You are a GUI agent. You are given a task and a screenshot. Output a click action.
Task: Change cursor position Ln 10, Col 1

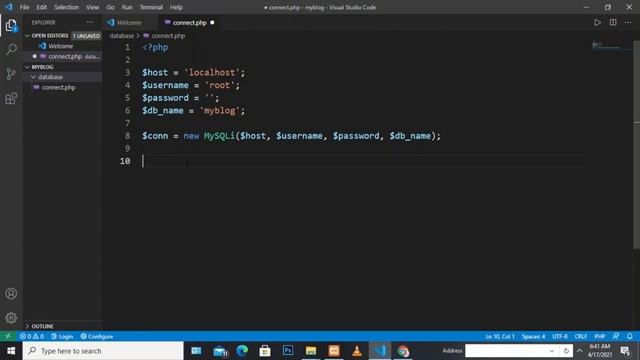[500, 336]
